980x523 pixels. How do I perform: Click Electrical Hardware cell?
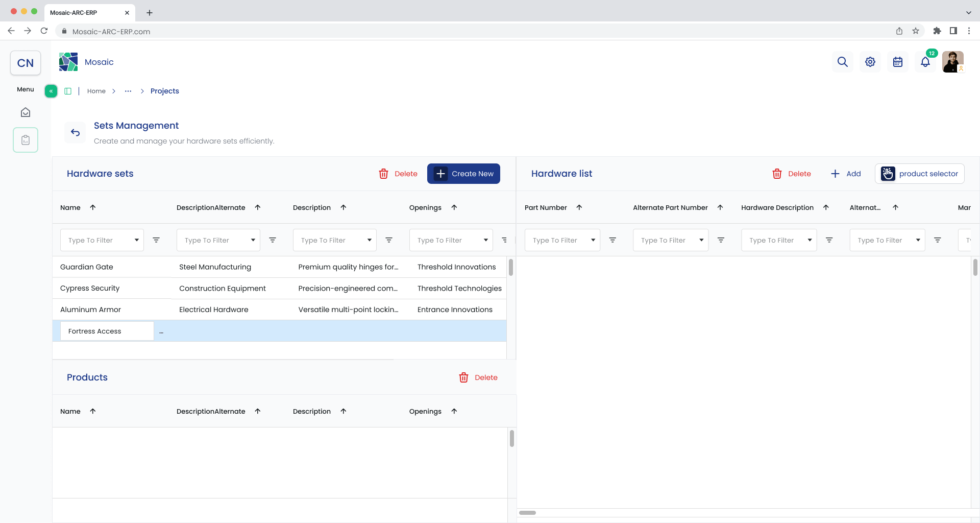point(214,310)
